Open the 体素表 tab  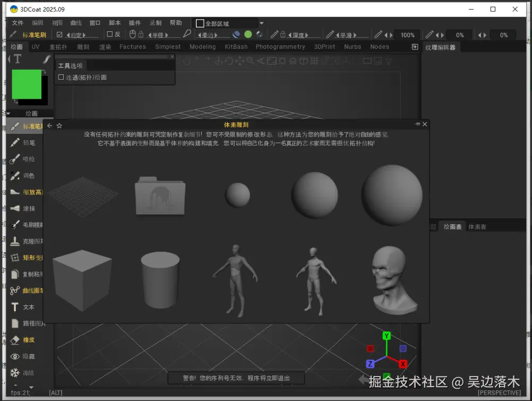(477, 227)
